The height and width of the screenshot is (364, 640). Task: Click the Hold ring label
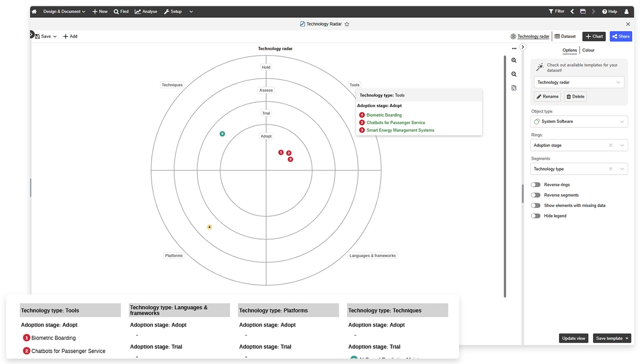coord(266,67)
